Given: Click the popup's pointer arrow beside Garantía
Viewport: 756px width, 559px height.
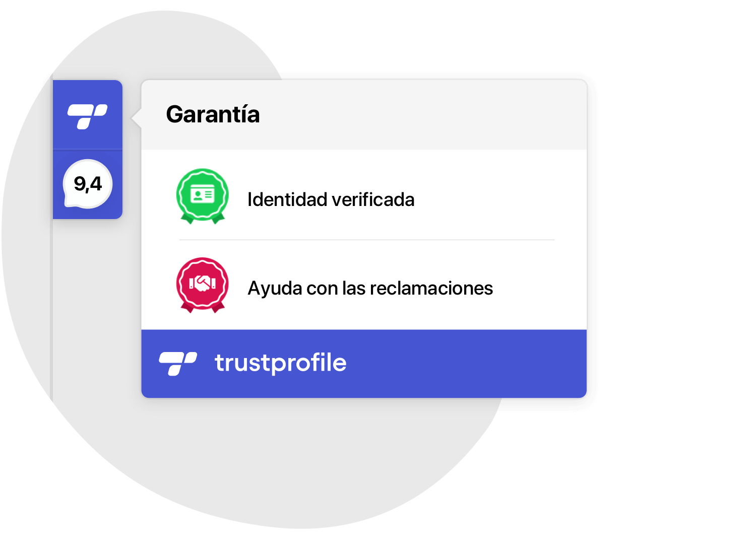Looking at the screenshot, I should point(136,119).
